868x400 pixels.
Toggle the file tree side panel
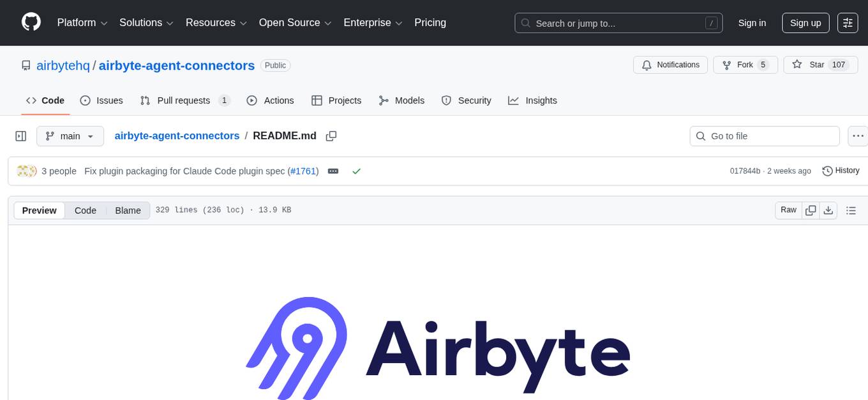[20, 135]
